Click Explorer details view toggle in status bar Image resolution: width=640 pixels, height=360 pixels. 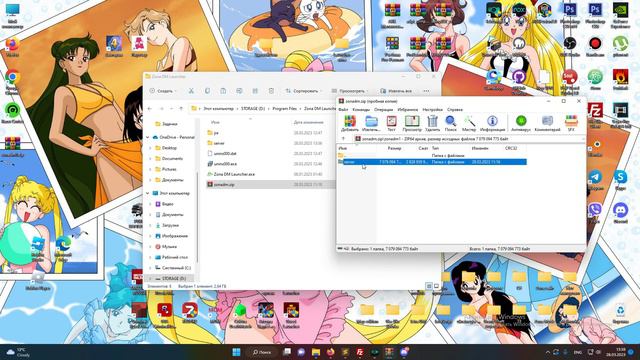pos(429,286)
